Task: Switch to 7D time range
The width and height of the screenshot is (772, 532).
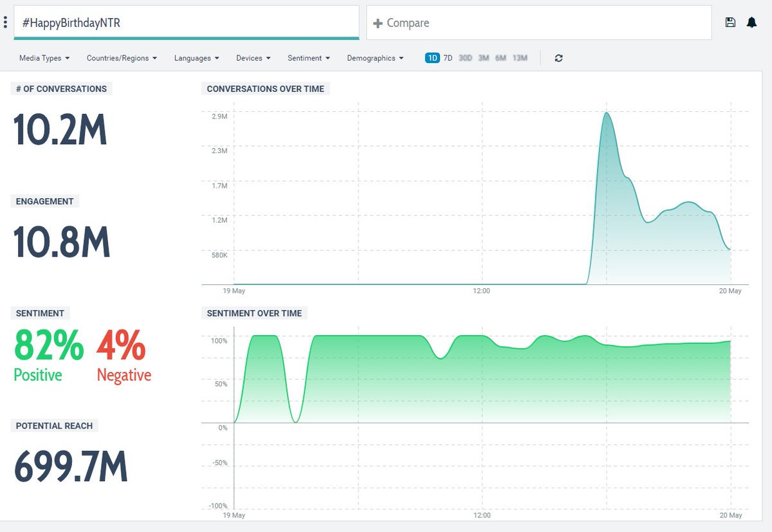Action: click(x=448, y=58)
